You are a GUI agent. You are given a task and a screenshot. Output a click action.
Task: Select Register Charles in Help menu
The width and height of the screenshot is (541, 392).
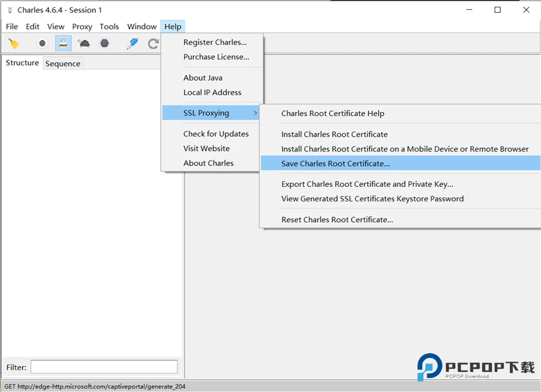tap(214, 42)
